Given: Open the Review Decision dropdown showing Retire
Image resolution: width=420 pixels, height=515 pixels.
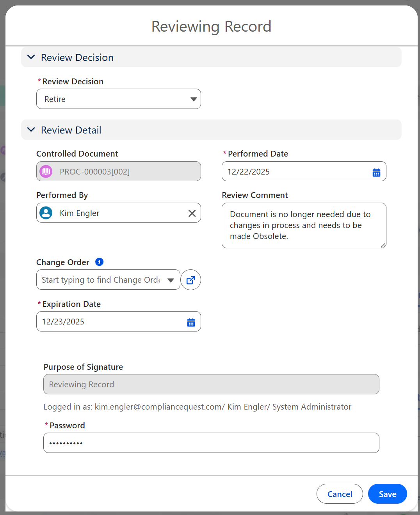Looking at the screenshot, I should [118, 99].
